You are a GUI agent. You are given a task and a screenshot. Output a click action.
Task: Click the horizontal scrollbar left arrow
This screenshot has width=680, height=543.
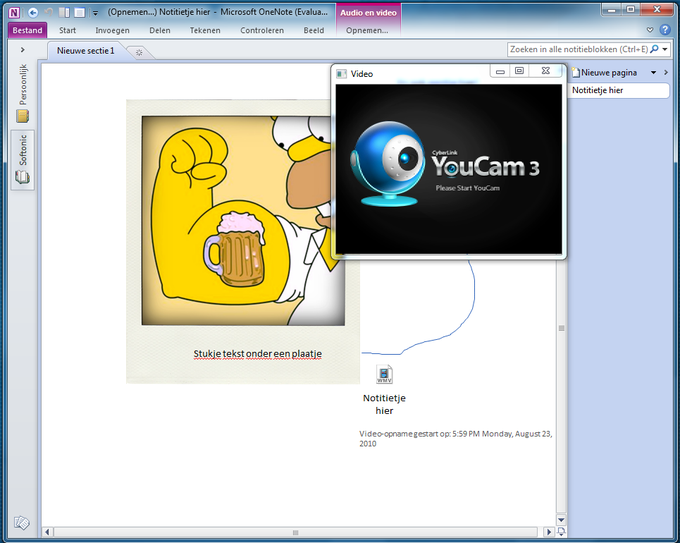click(x=47, y=532)
